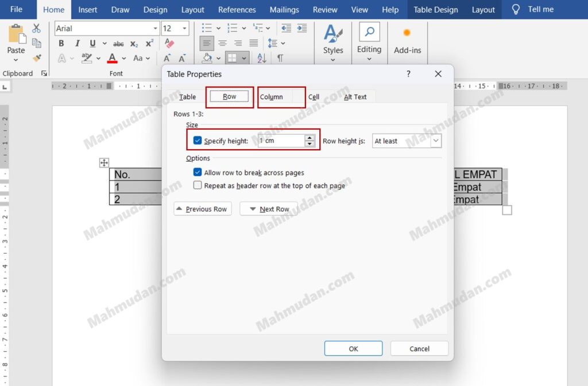Open the Table Design ribbon tab

click(436, 10)
